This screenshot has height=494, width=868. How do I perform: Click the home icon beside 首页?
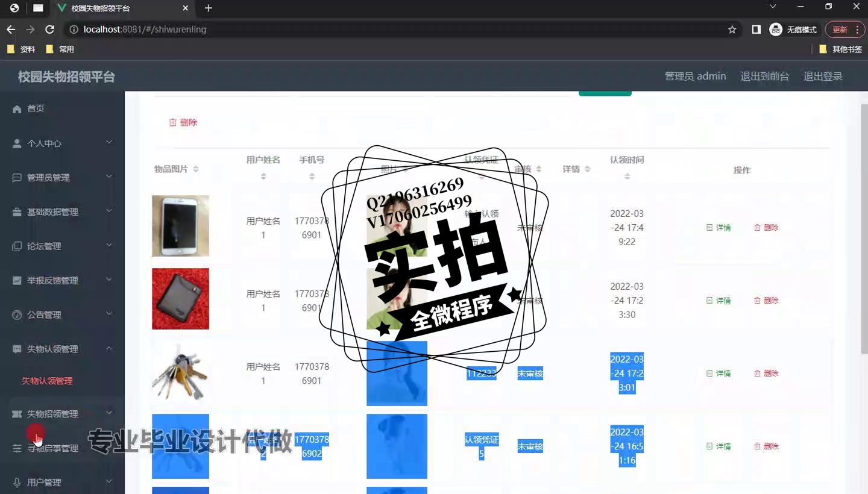pos(17,109)
